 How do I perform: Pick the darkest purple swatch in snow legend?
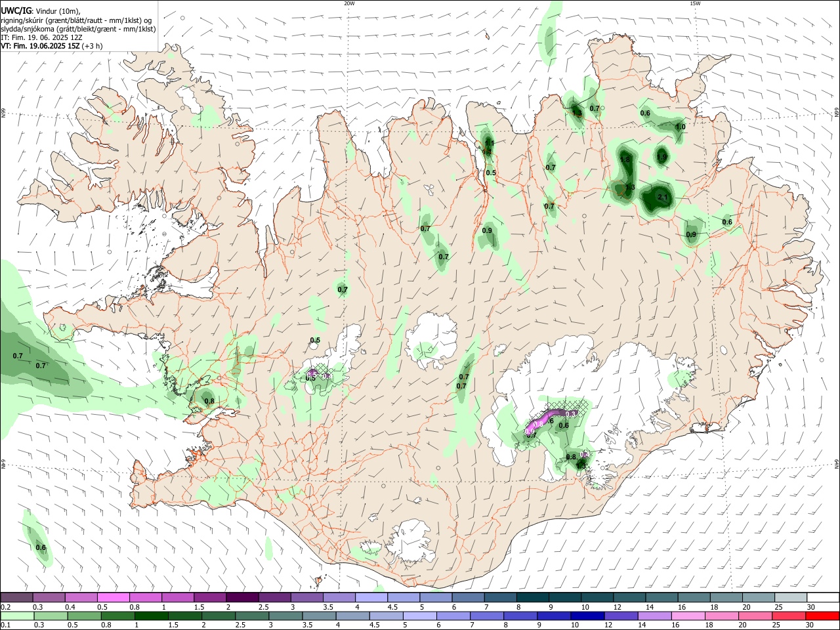[242, 597]
